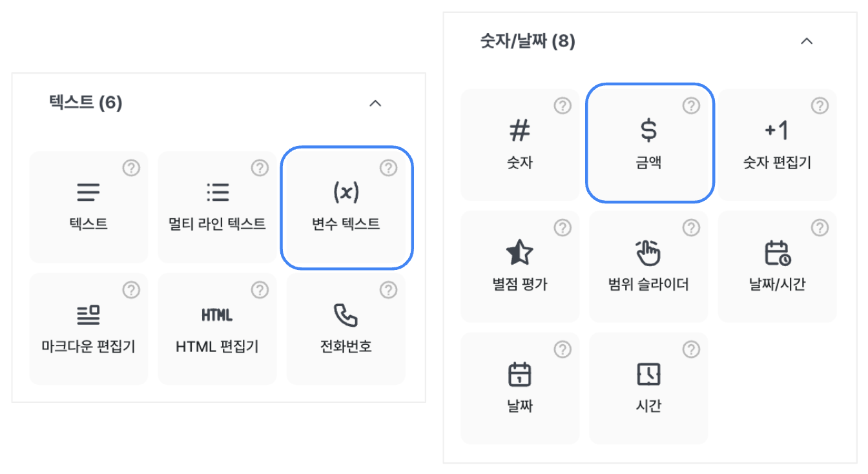Select the 날짜 calendar field

(x=520, y=388)
